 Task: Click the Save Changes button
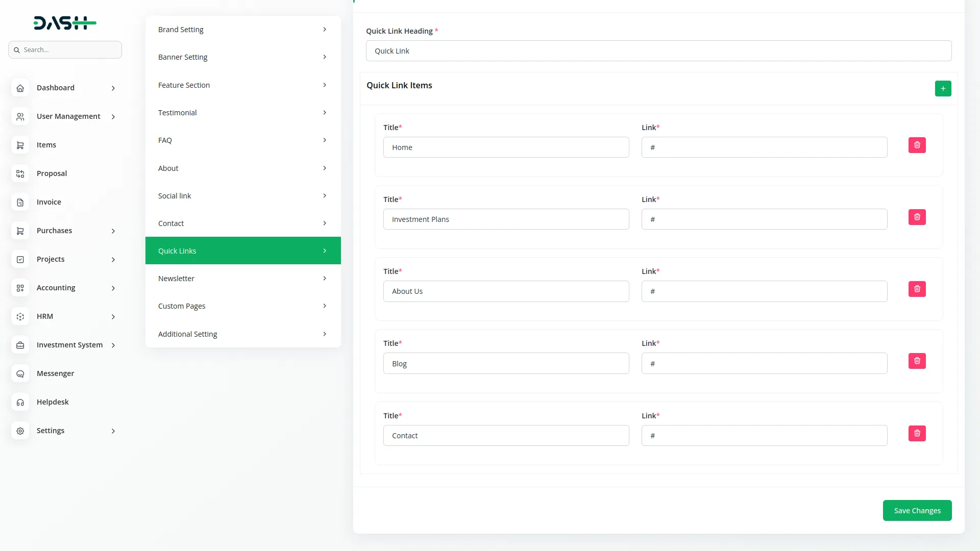[x=917, y=511]
